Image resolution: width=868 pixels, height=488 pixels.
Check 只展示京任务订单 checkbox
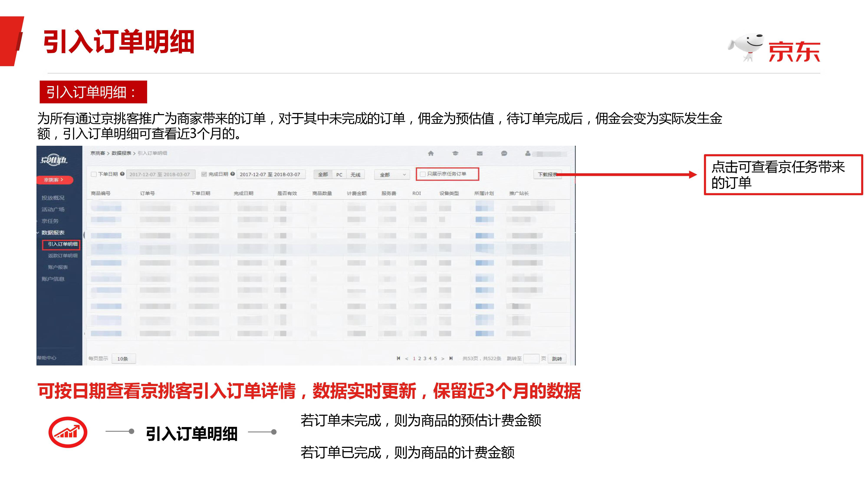click(422, 174)
